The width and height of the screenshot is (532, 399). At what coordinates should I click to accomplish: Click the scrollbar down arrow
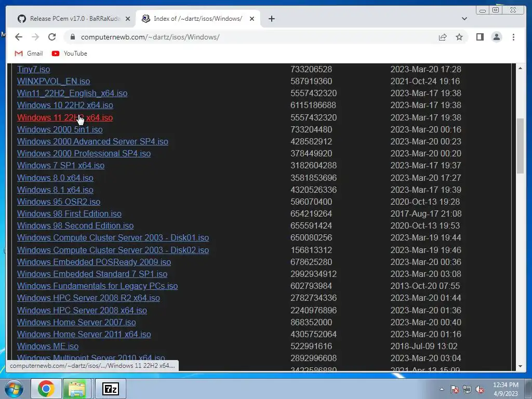click(x=520, y=366)
